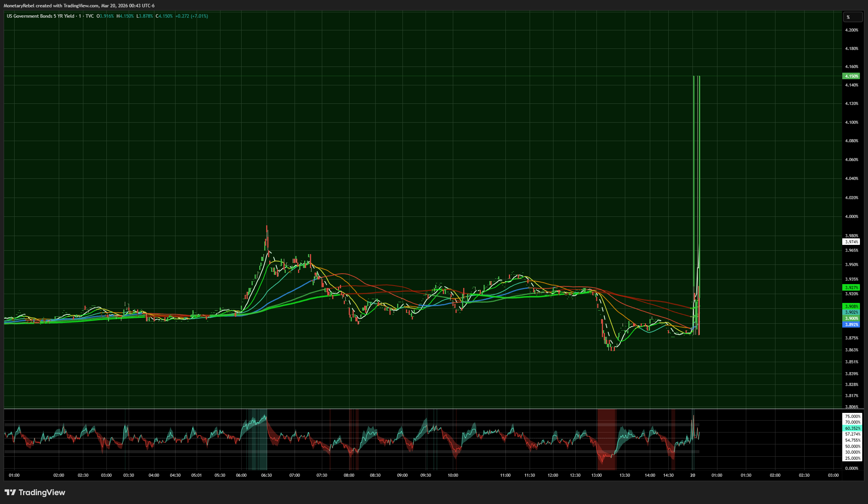The image size is (868, 504).
Task: Click the 50.000% RSI axis label
Action: [x=853, y=446]
